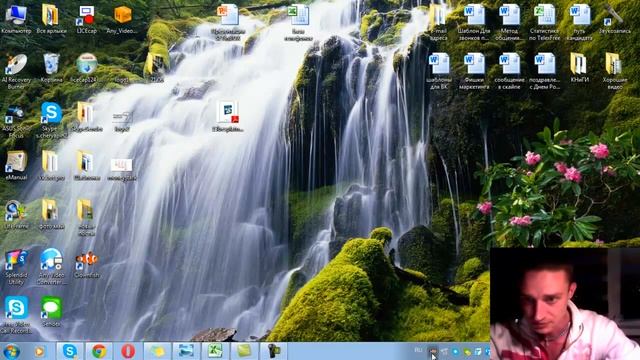Screen dimensions: 640x360
Task: Open the camcorder app in taskbar
Action: [x=273, y=351]
